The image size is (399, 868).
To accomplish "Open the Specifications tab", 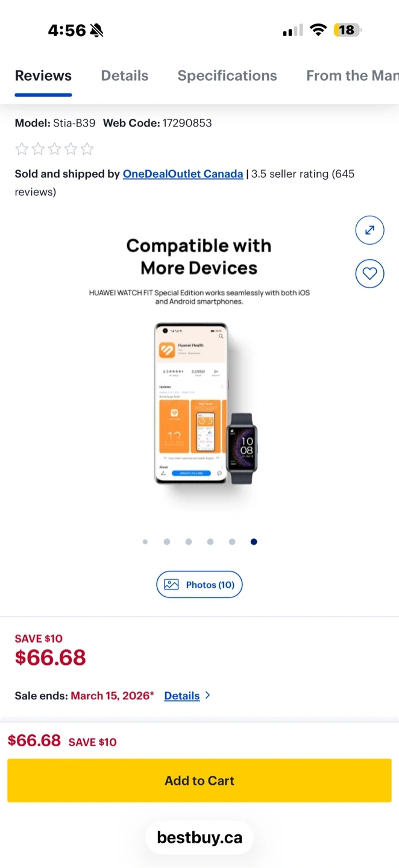I will pos(227,76).
